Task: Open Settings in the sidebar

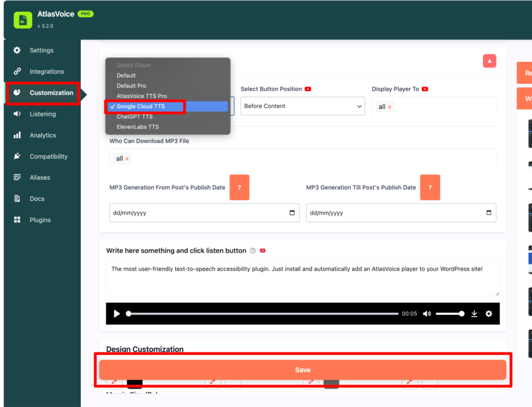Action: click(x=42, y=50)
